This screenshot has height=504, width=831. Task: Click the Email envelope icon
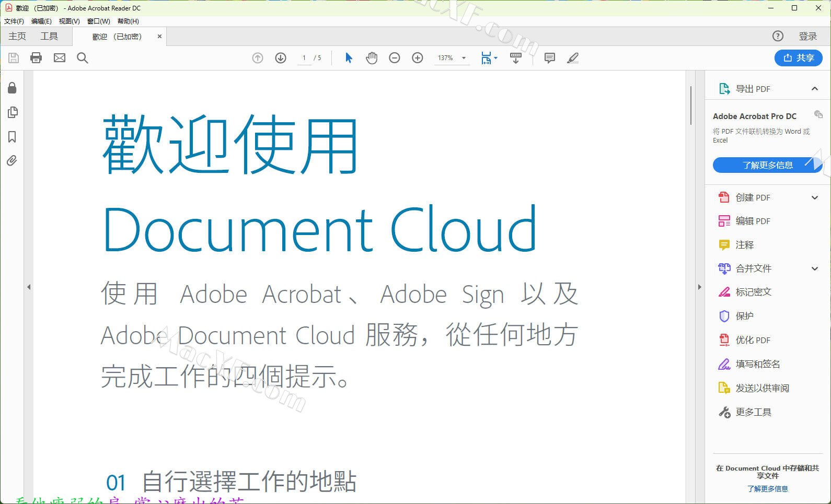coord(60,58)
